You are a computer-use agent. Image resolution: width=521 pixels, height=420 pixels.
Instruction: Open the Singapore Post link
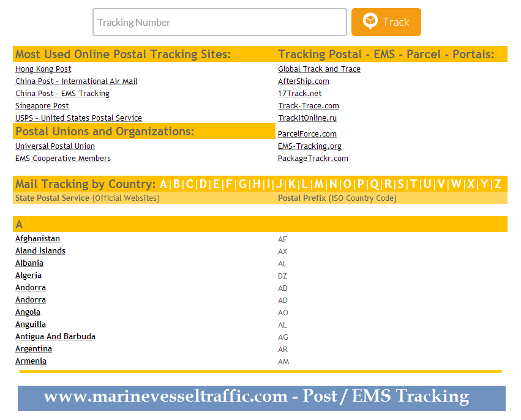(42, 106)
